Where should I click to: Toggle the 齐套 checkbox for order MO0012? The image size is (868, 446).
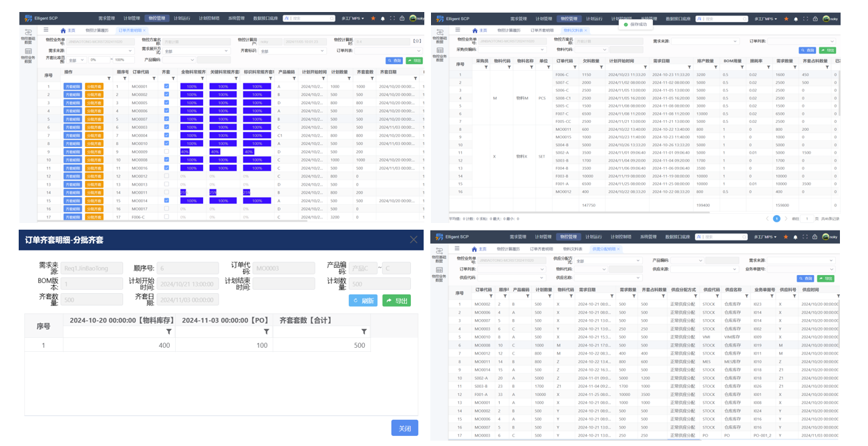(166, 176)
